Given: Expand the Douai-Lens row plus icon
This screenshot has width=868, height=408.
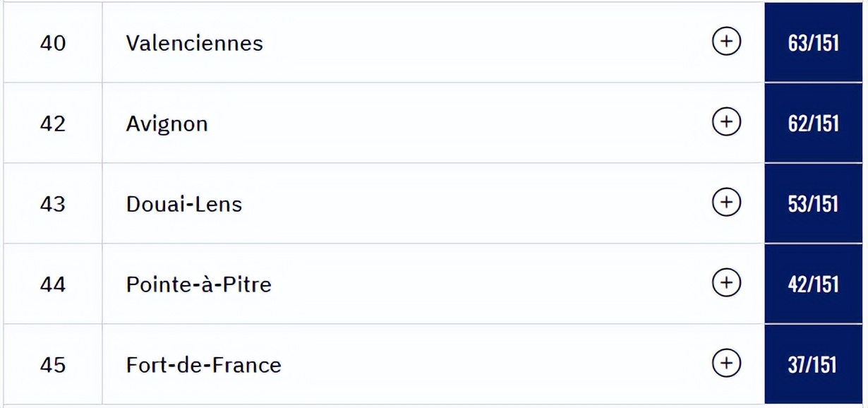Looking at the screenshot, I should [726, 203].
